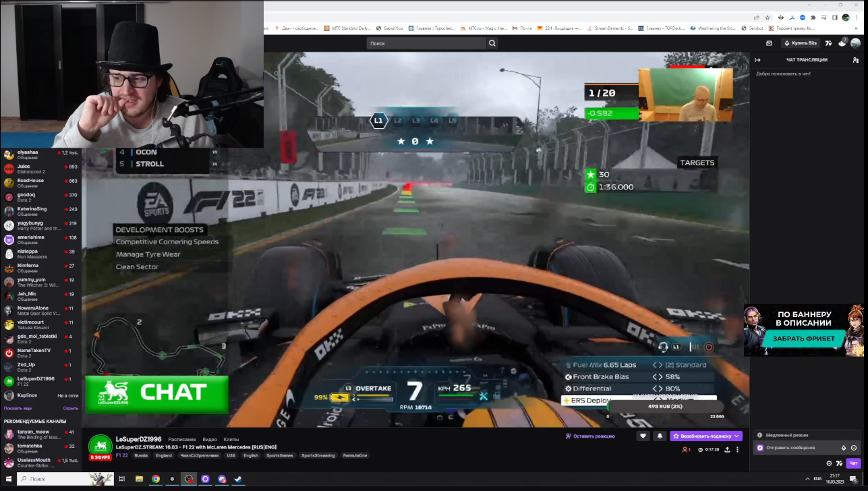The height and width of the screenshot is (491, 868).
Task: Open Windows Start menu
Action: pyautogui.click(x=8, y=479)
